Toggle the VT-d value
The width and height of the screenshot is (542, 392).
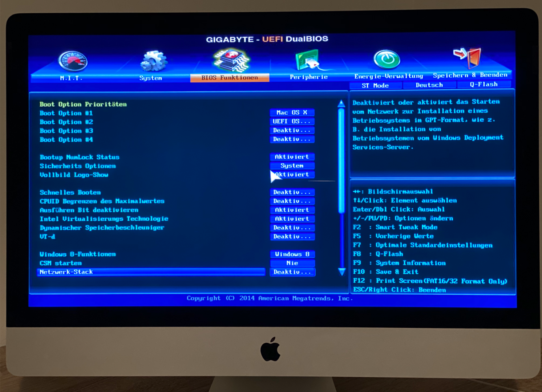(292, 236)
